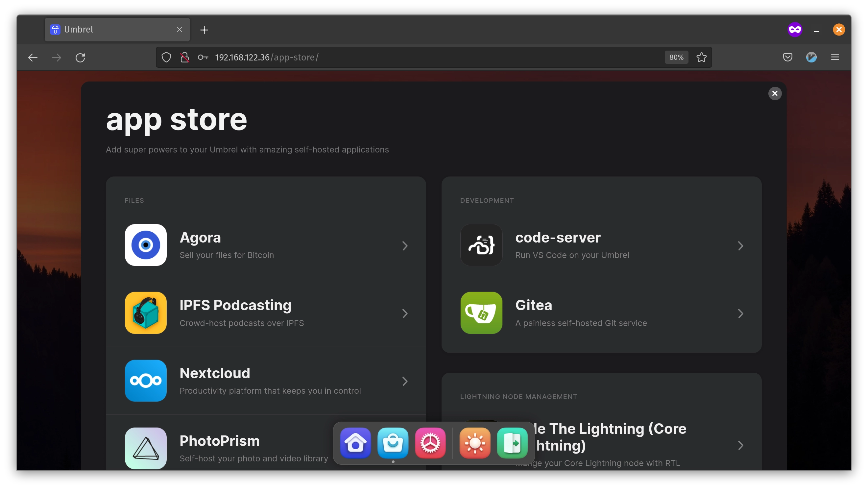The image size is (868, 489).
Task: Open the IPFS Podcasting app icon
Action: tap(146, 313)
